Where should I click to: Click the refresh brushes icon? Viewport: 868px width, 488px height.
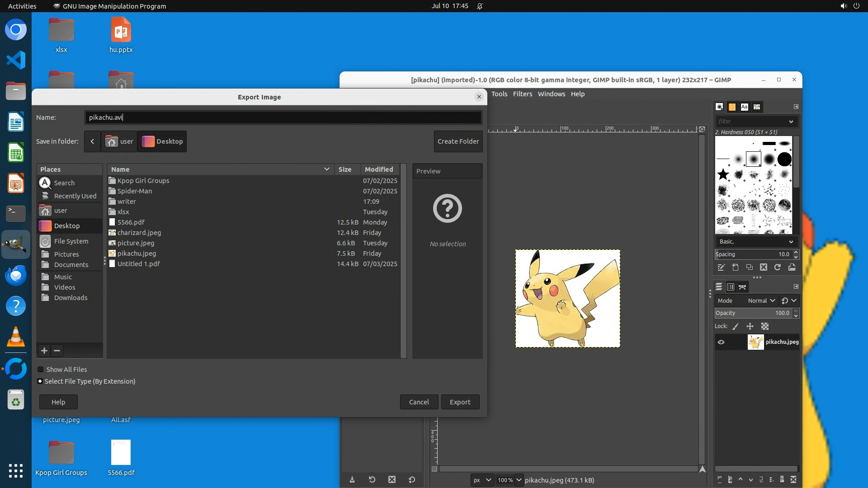point(778,267)
